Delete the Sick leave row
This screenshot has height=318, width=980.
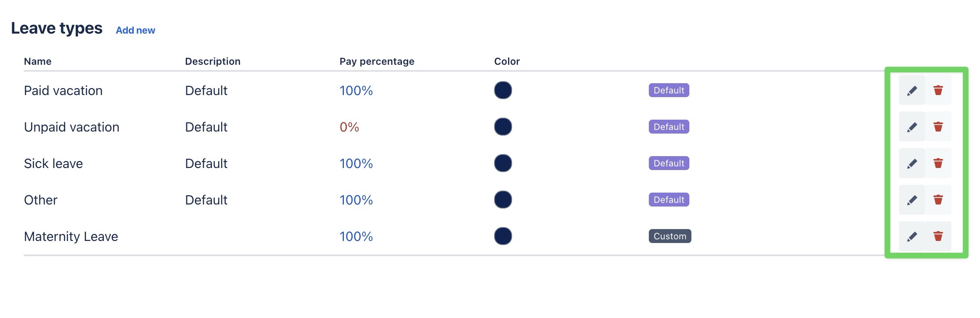938,163
